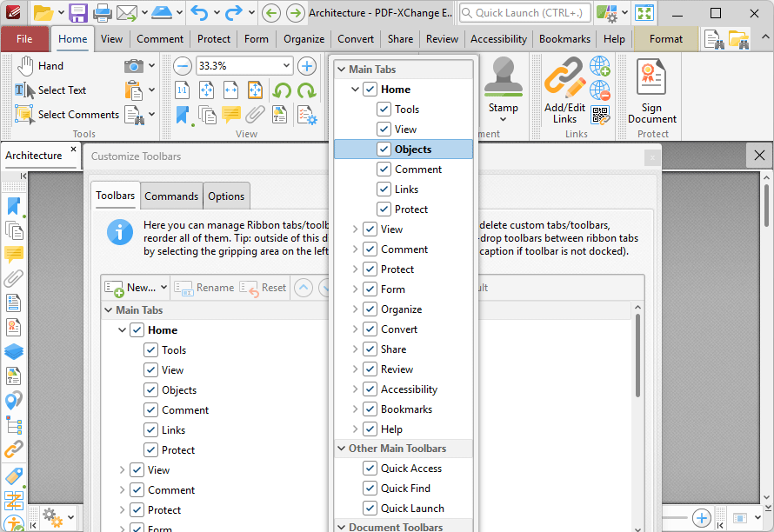This screenshot has height=532, width=774.
Task: Uncheck Links in the Customize Toolbars tree
Action: 150,429
